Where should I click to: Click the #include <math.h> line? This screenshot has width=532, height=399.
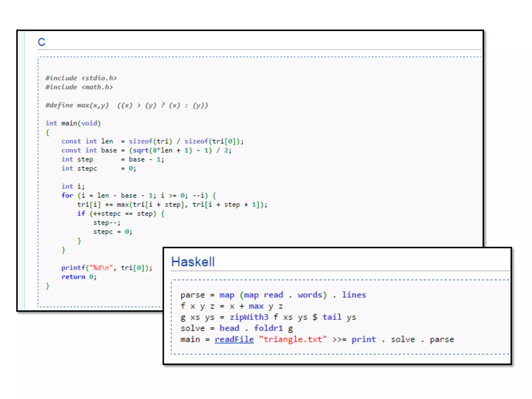pos(79,87)
